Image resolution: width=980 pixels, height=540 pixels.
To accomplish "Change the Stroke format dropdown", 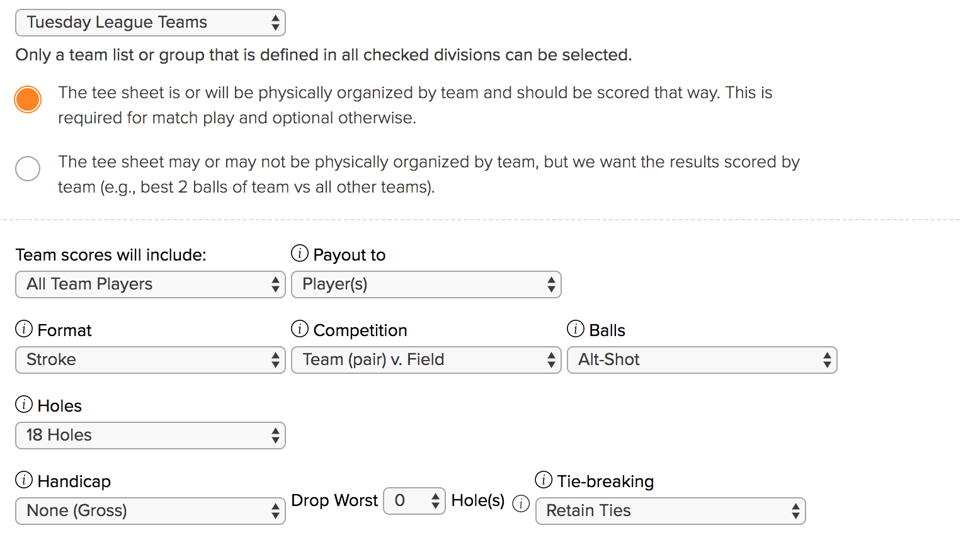I will click(151, 360).
